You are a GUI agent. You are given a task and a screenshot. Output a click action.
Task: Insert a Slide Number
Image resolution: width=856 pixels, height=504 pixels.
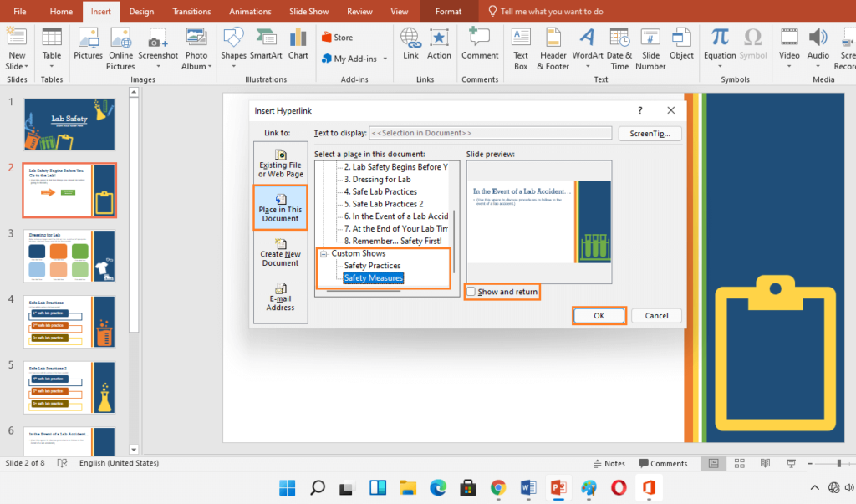(650, 49)
